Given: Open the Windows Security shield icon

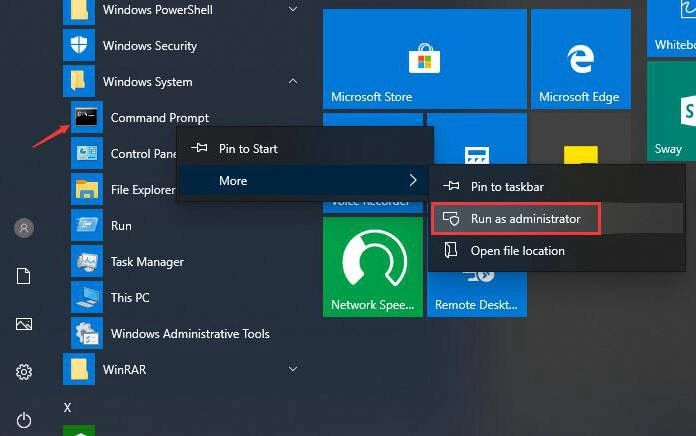Looking at the screenshot, I should coord(79,46).
